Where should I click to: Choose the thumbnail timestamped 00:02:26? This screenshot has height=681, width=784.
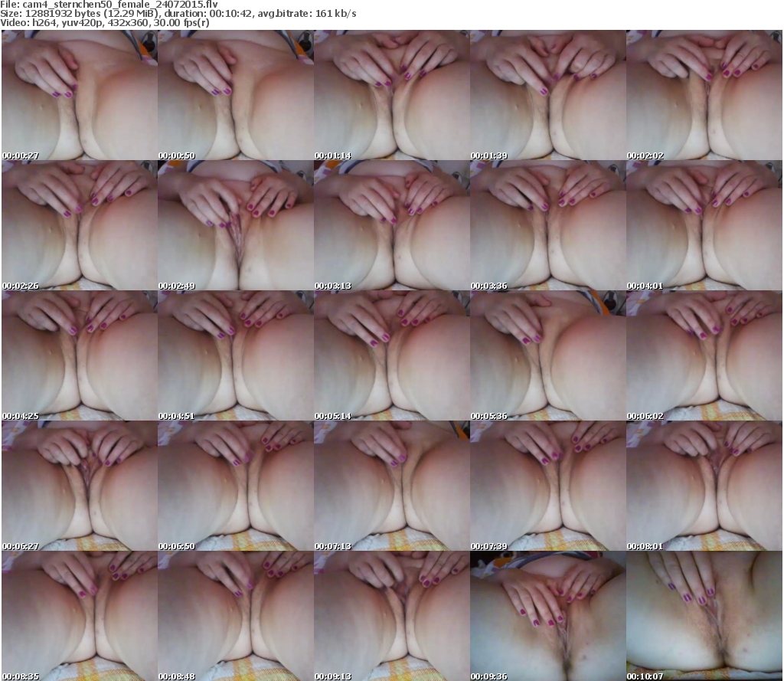pos(78,225)
